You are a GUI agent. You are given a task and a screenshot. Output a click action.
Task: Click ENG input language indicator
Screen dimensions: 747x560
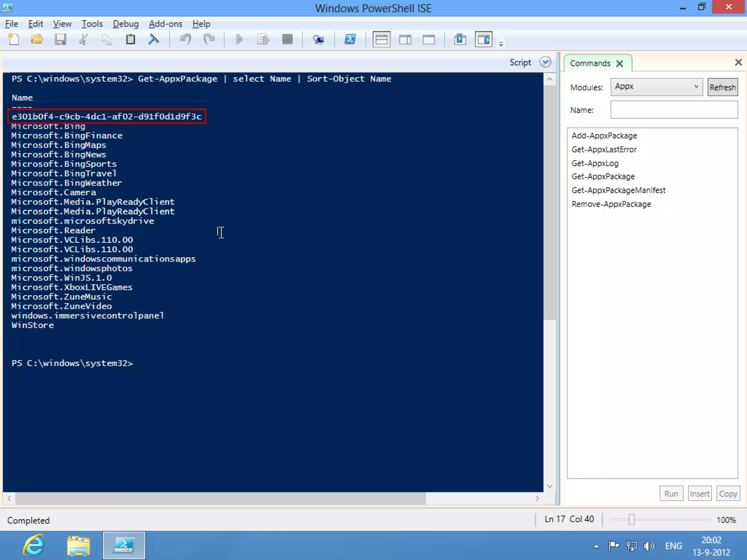click(673, 546)
